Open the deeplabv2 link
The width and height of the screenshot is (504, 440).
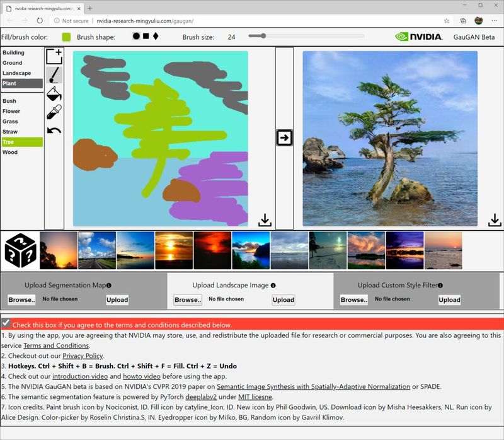tap(201, 397)
